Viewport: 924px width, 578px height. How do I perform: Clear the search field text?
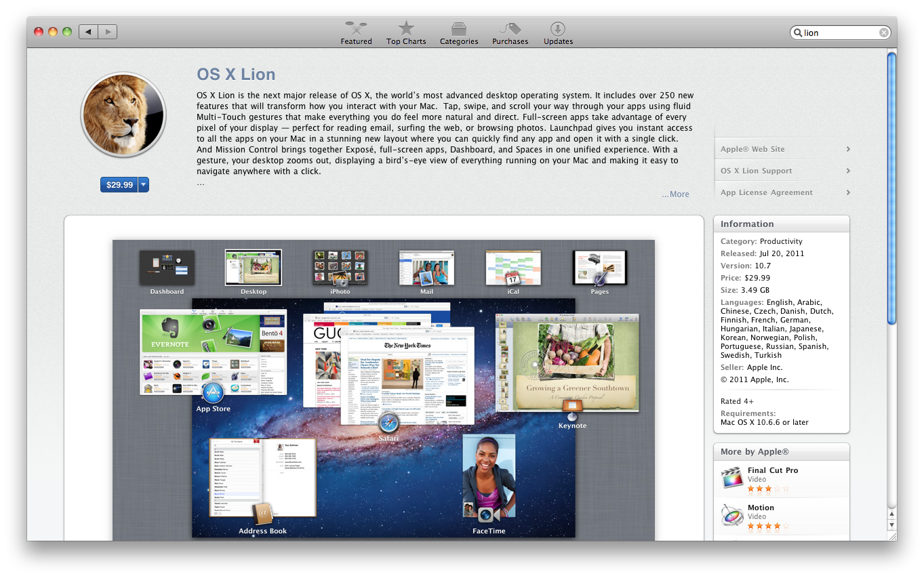coord(884,33)
